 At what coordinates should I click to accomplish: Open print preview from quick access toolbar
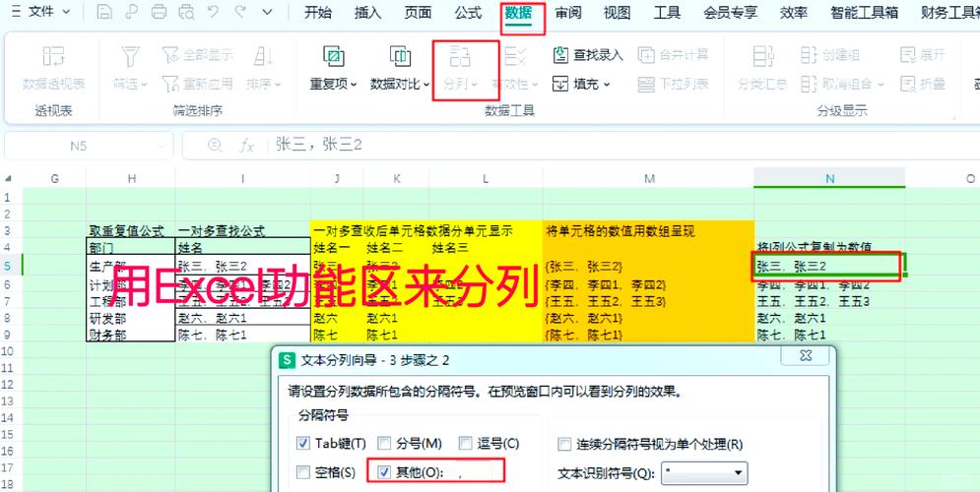187,12
